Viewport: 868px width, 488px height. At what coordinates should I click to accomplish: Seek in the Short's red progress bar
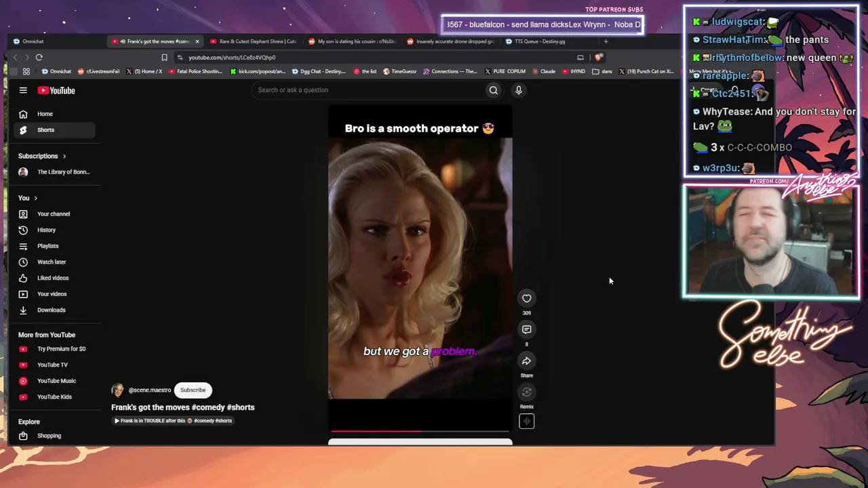point(420,431)
